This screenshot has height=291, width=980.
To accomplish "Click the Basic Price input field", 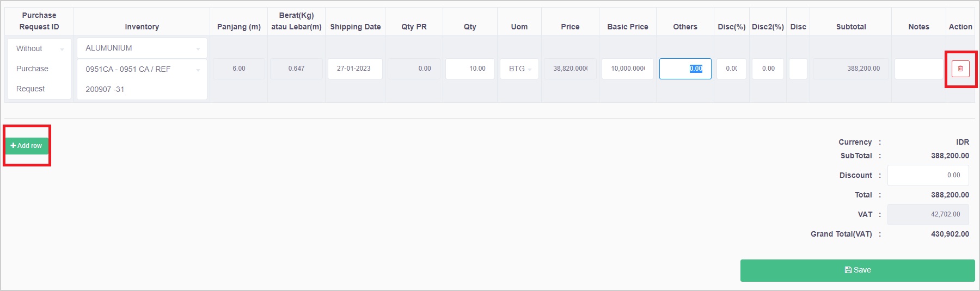I will click(627, 69).
